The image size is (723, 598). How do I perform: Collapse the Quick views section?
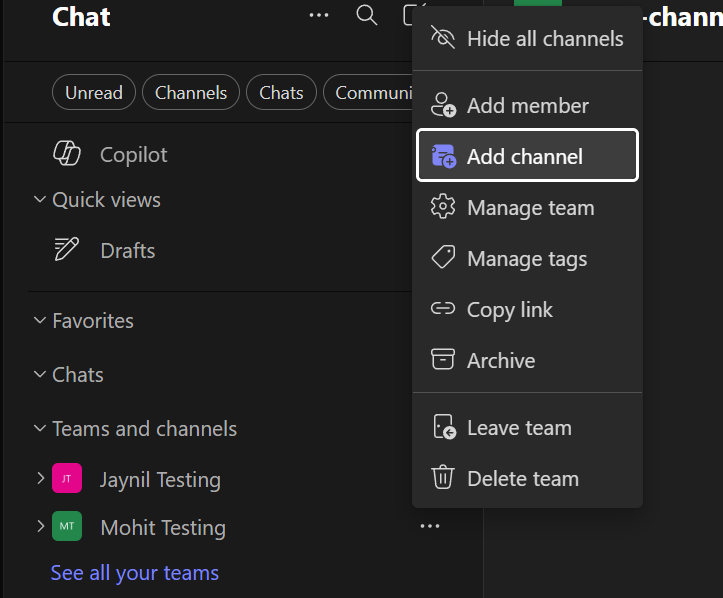click(x=40, y=199)
